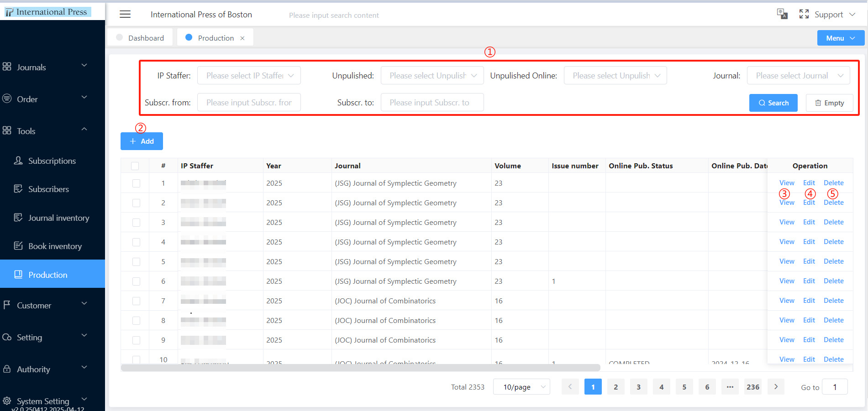
Task: Click the Journals grid icon in sidebar
Action: point(7,67)
